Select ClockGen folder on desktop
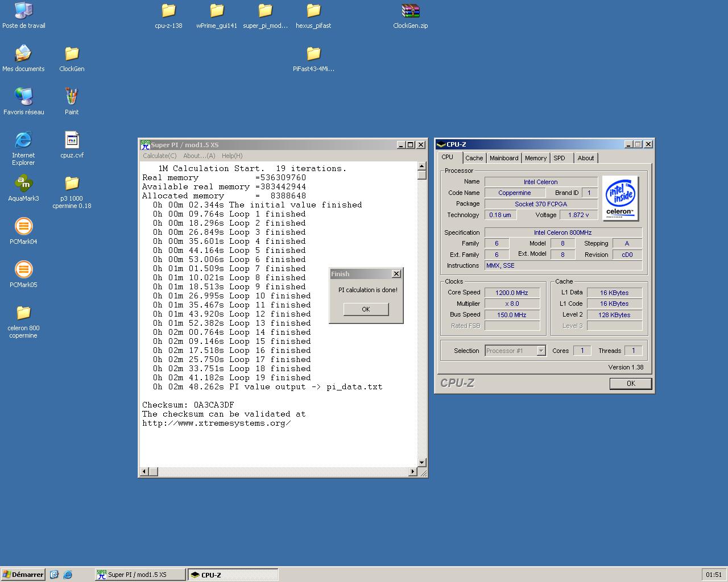Image resolution: width=728 pixels, height=582 pixels. 72,59
